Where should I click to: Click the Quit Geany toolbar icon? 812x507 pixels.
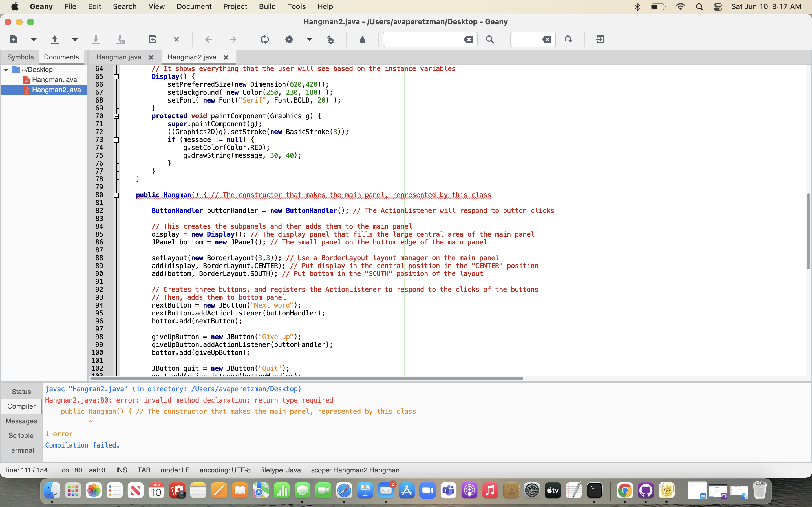pos(600,39)
